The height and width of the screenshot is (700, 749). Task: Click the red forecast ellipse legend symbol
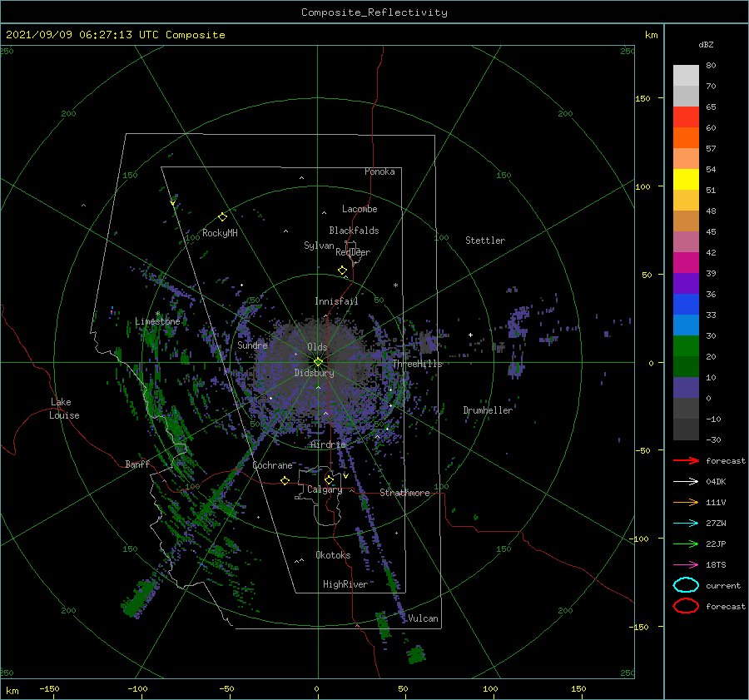pyautogui.click(x=686, y=606)
